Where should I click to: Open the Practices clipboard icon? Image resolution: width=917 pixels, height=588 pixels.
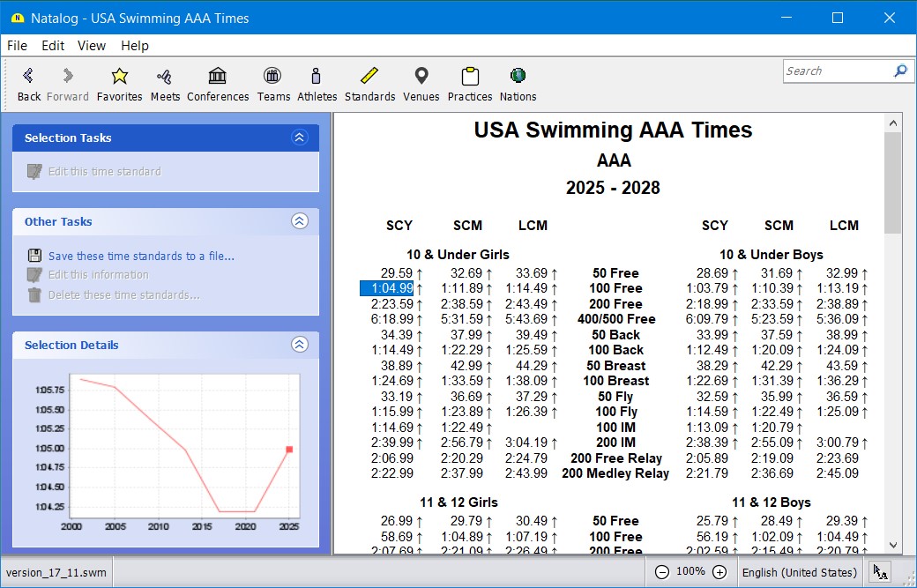point(470,77)
